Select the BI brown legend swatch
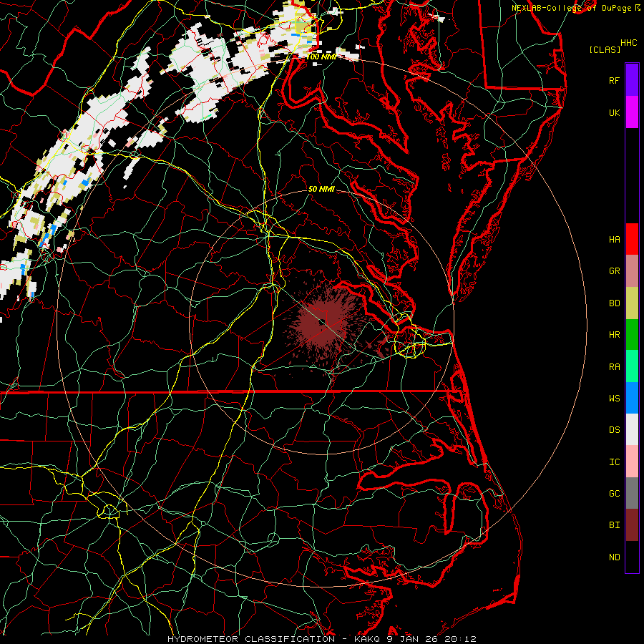This screenshot has height=644, width=644. tap(632, 525)
